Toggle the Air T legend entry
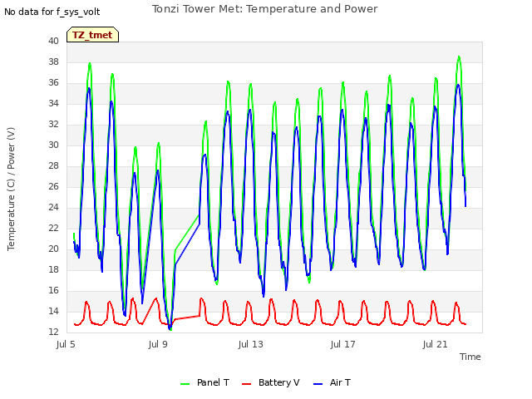 pyautogui.click(x=332, y=382)
